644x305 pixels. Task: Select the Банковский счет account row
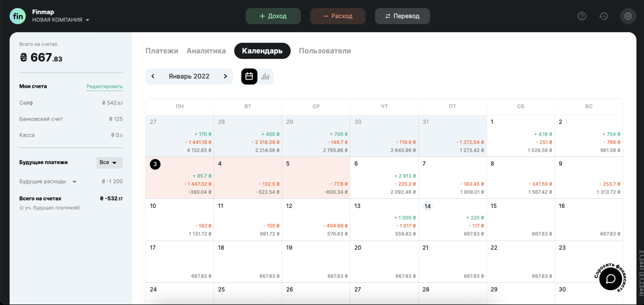pyautogui.click(x=71, y=119)
